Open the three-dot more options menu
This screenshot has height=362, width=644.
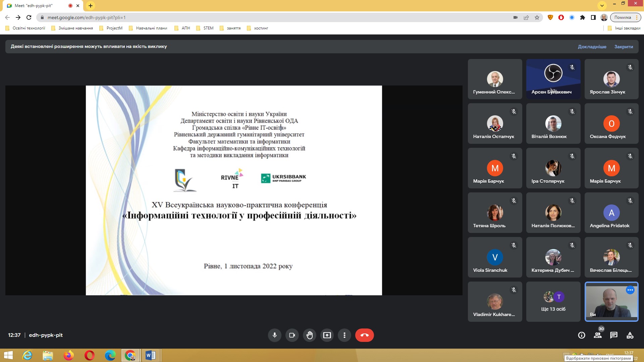344,335
